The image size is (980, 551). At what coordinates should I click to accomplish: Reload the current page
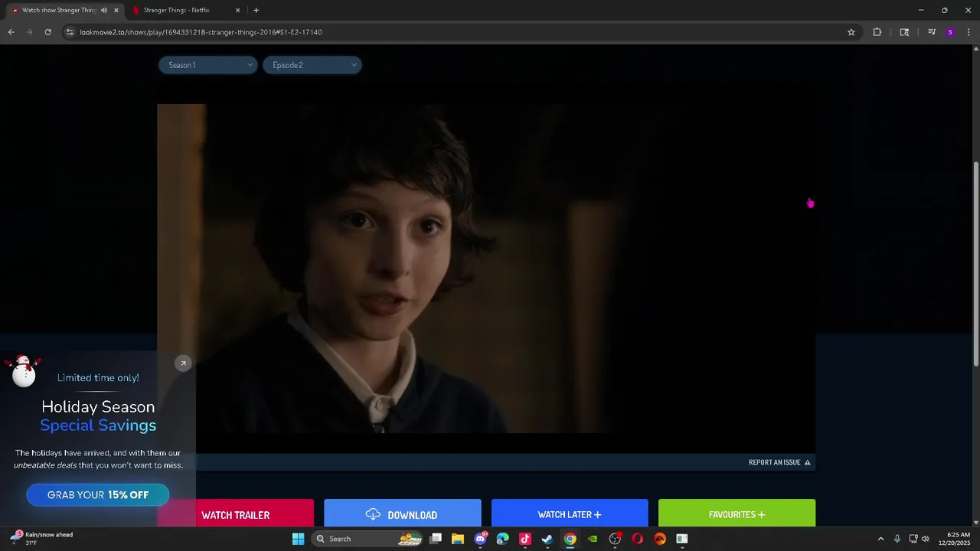[x=47, y=32]
